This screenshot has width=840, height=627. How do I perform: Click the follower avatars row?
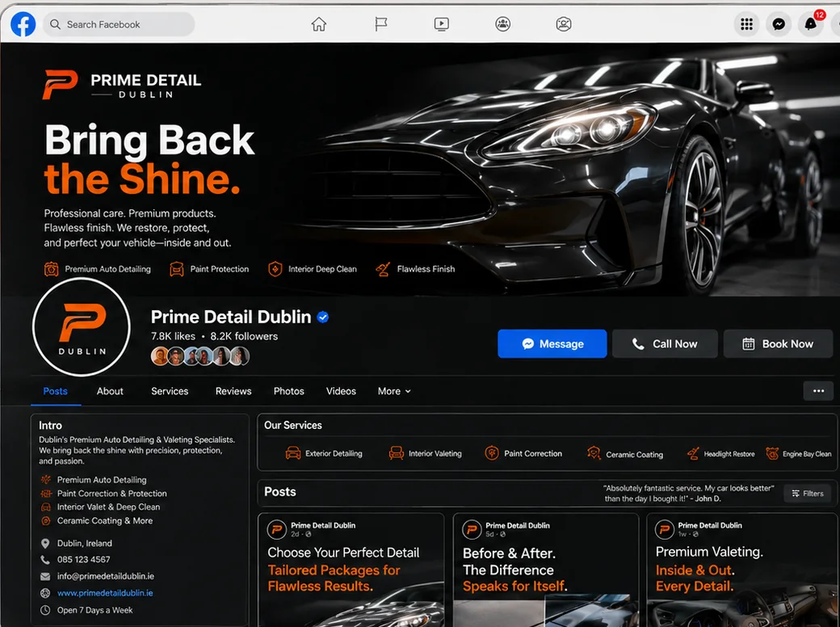(200, 356)
